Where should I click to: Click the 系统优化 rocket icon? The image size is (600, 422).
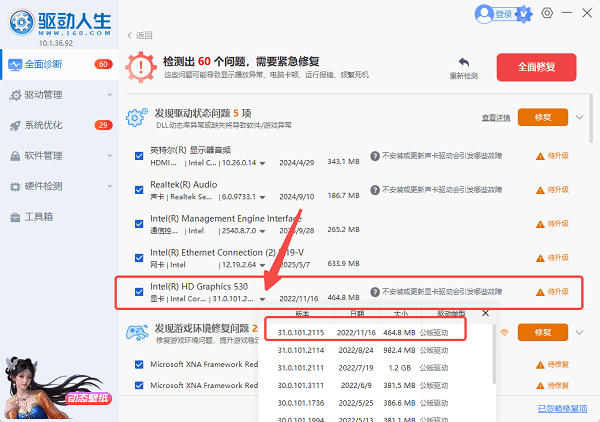[x=15, y=125]
